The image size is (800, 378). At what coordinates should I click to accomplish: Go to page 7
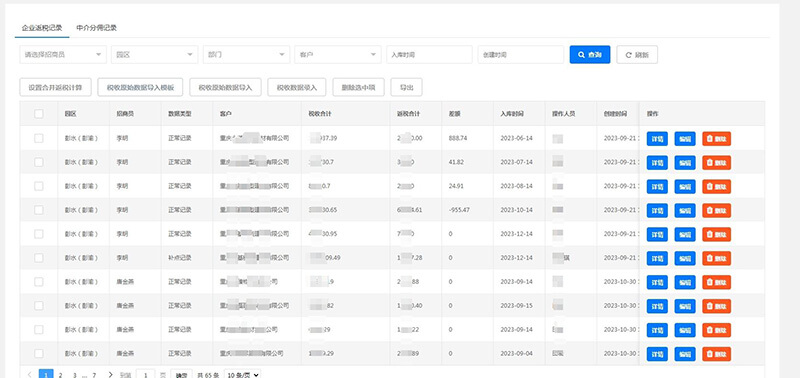94,375
